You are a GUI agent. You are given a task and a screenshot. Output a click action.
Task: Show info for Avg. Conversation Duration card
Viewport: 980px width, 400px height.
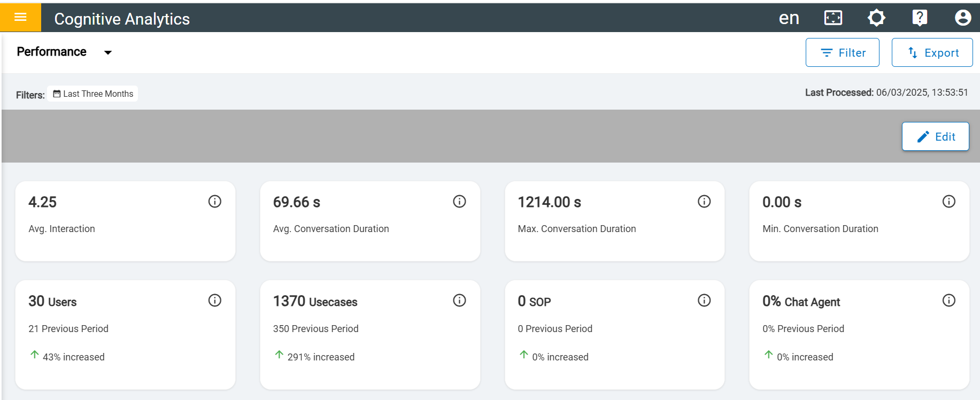coord(459,202)
